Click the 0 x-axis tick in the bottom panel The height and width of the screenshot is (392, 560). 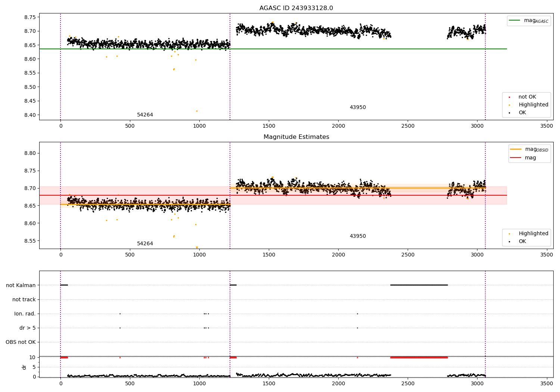point(60,384)
